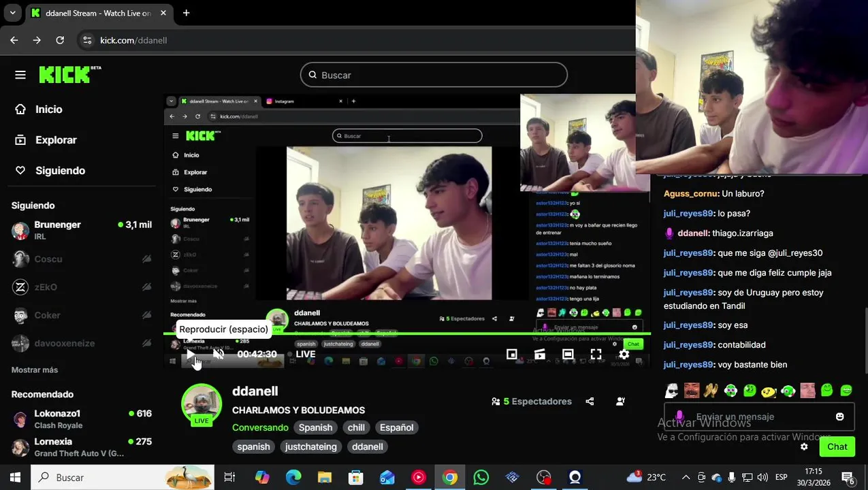Insert the yellow blob emote

pyautogui.click(x=769, y=391)
